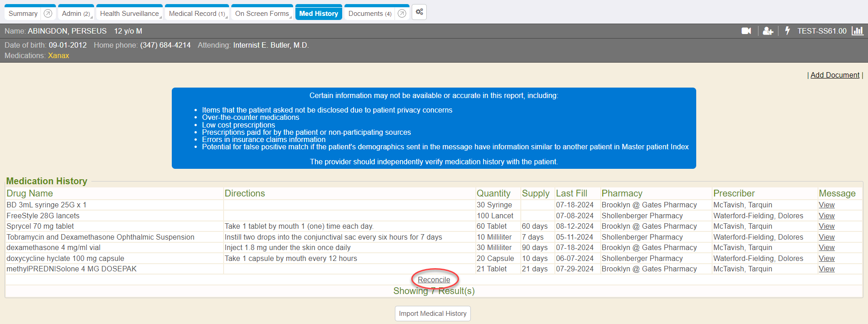Switch to the Med History tab
Screen dimensions: 868x324
319,14
